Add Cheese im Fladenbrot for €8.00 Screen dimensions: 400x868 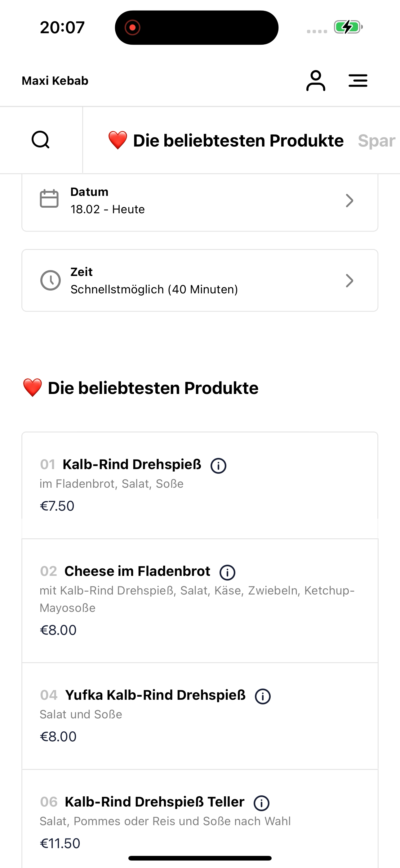point(200,601)
